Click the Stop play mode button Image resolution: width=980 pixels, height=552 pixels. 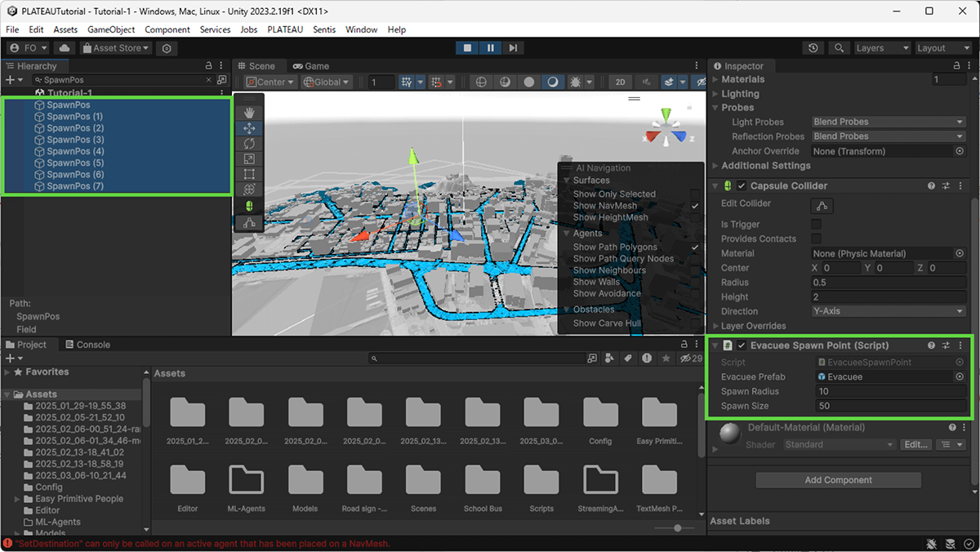click(467, 48)
